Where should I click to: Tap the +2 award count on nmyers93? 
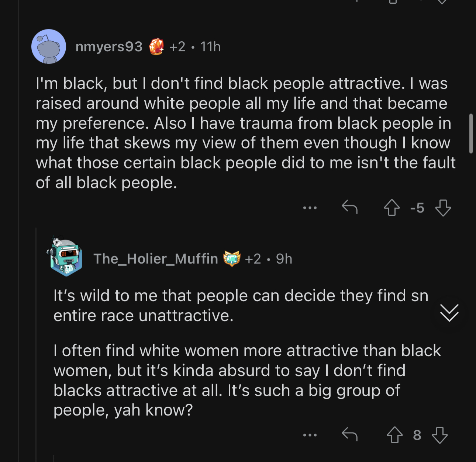(177, 47)
